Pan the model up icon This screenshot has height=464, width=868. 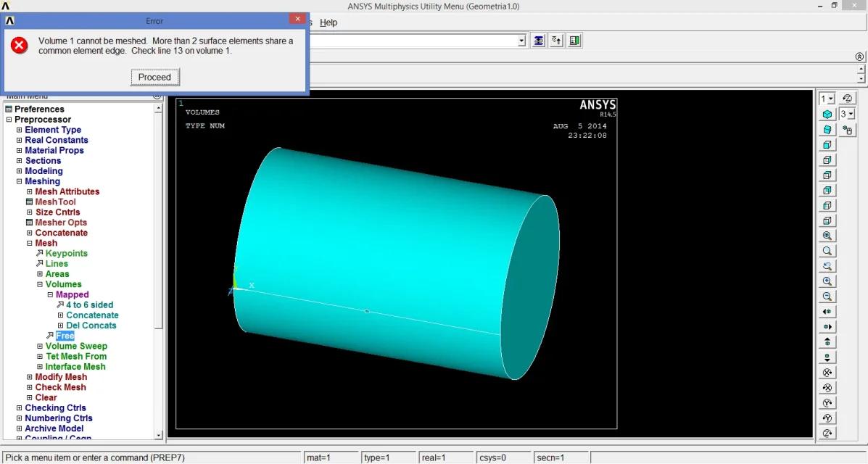click(827, 341)
